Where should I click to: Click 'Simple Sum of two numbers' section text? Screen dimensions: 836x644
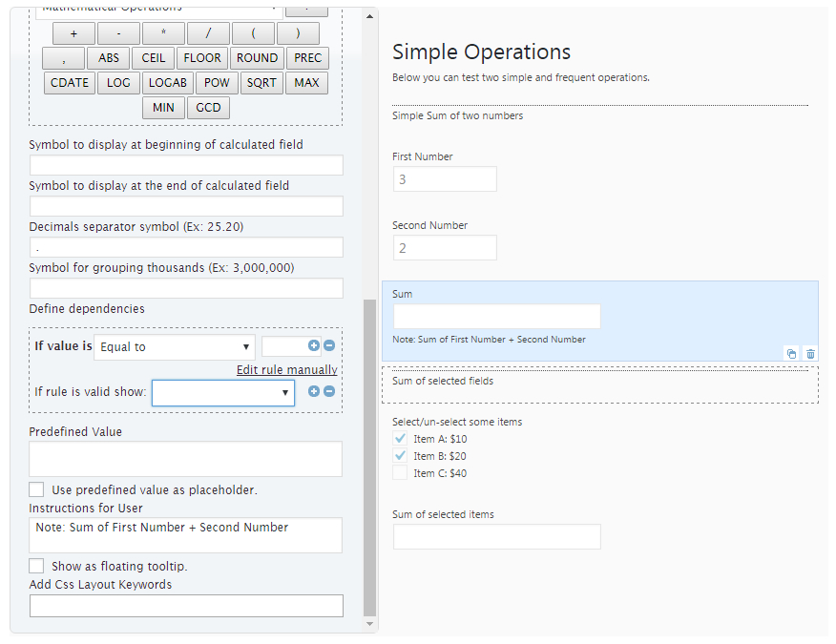coord(457,115)
